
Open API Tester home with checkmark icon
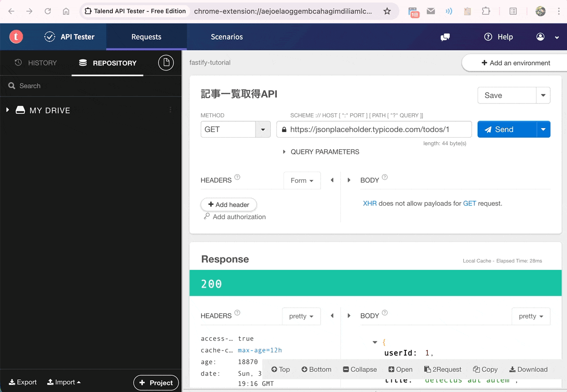[x=69, y=37]
